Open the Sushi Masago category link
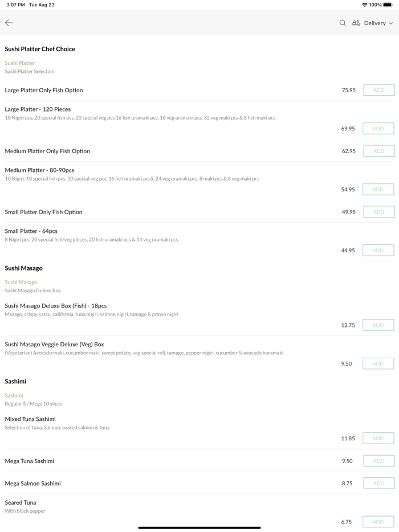399x532 pixels. 21,282
